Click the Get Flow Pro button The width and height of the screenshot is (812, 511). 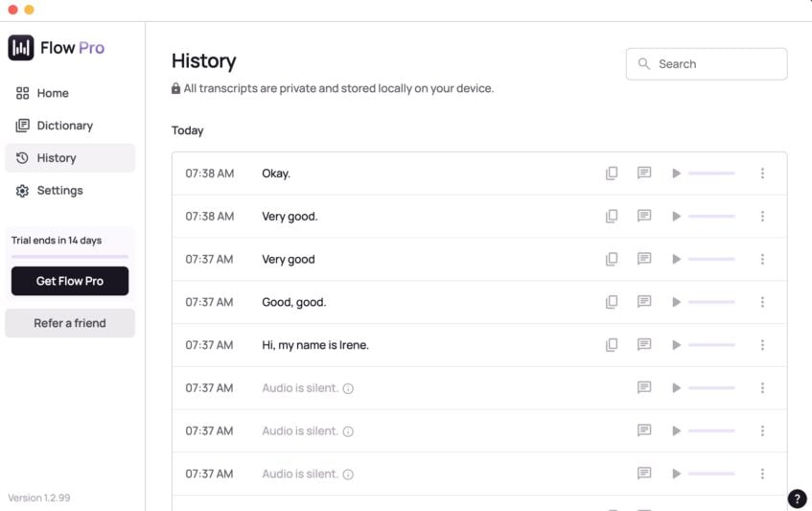[x=70, y=281]
